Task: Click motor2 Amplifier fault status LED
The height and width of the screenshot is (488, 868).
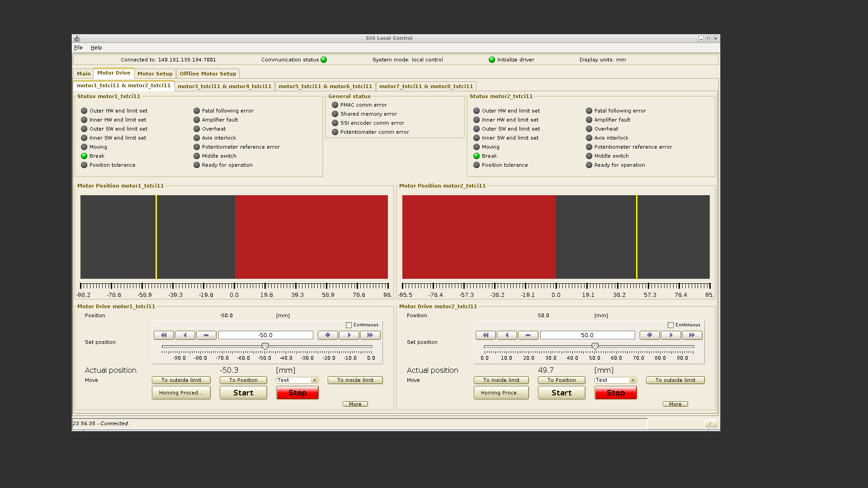Action: pos(589,120)
